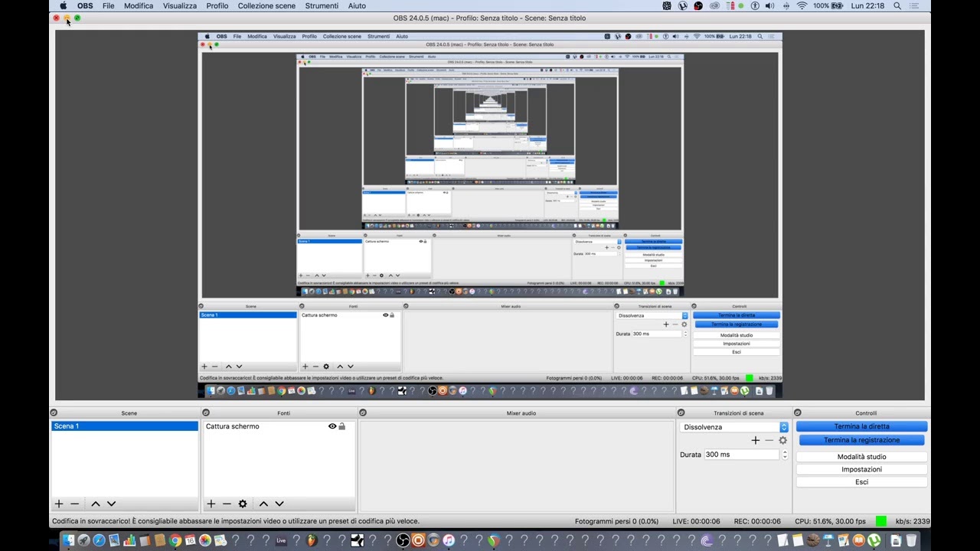Click the Scene panel undock icon
The image size is (980, 551).
(54, 413)
